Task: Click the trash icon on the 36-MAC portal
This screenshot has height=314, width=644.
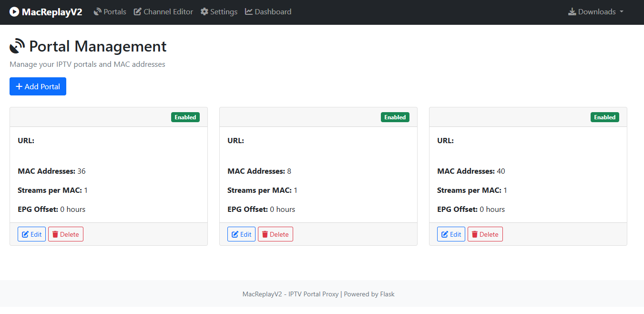Action: 55,234
